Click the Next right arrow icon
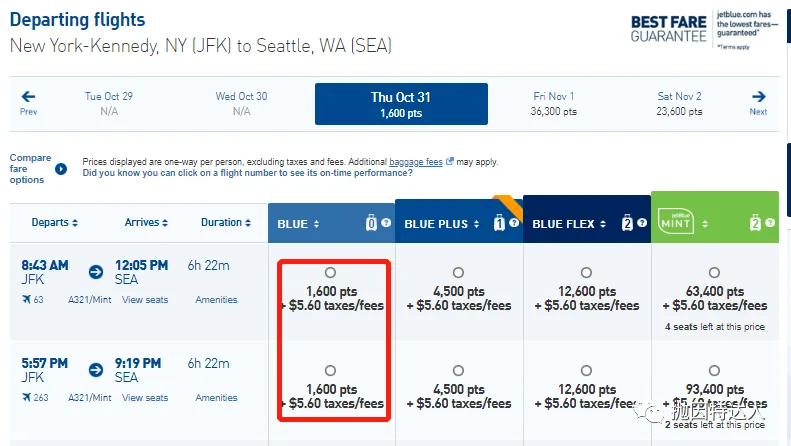The height and width of the screenshot is (446, 791). tap(758, 96)
